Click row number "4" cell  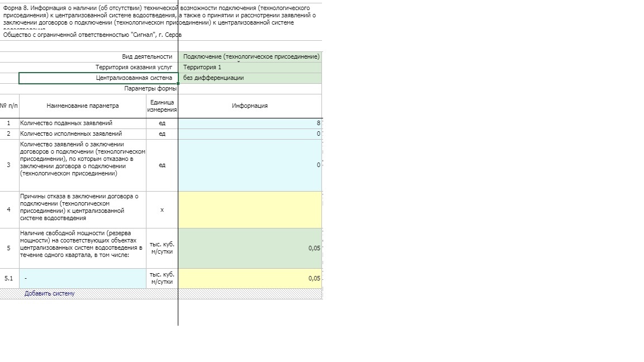[x=9, y=209]
